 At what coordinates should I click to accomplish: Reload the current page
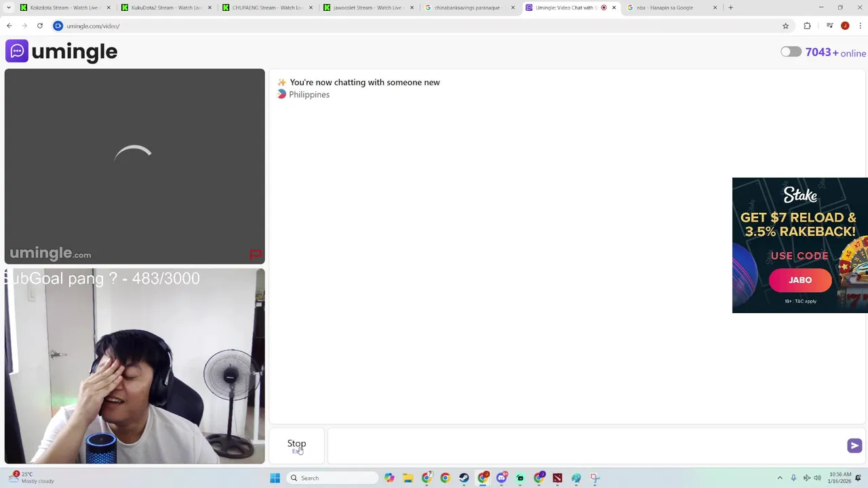pos(40,26)
